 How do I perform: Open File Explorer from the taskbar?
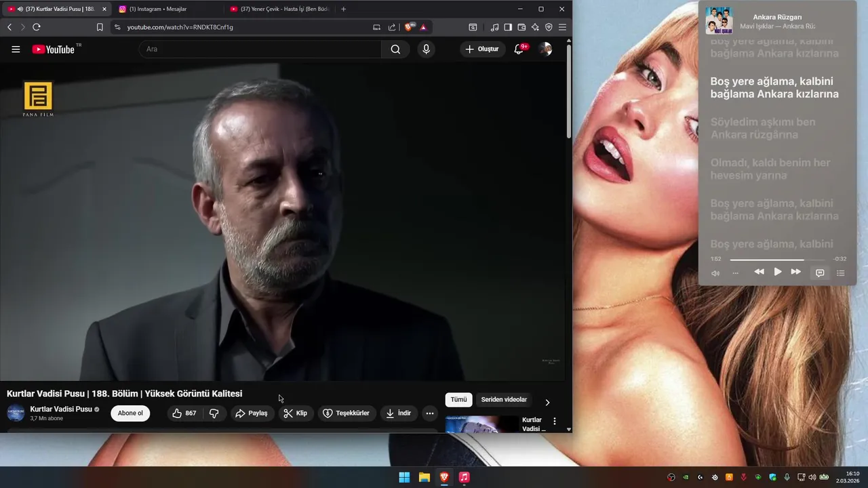point(425,477)
